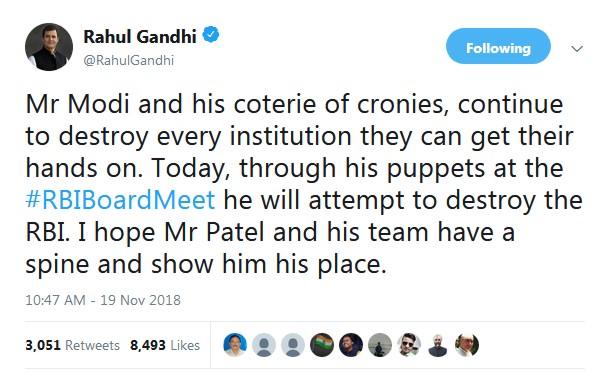Screen dimensions: 613x378
Task: Open the first default gray silhouette avatar
Action: [x=264, y=345]
